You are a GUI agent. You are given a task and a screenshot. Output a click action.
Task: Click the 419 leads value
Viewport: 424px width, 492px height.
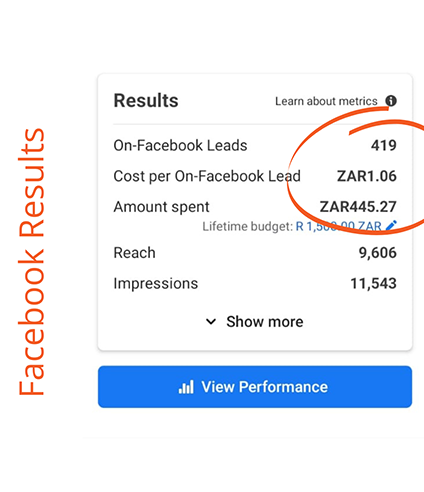click(x=384, y=145)
